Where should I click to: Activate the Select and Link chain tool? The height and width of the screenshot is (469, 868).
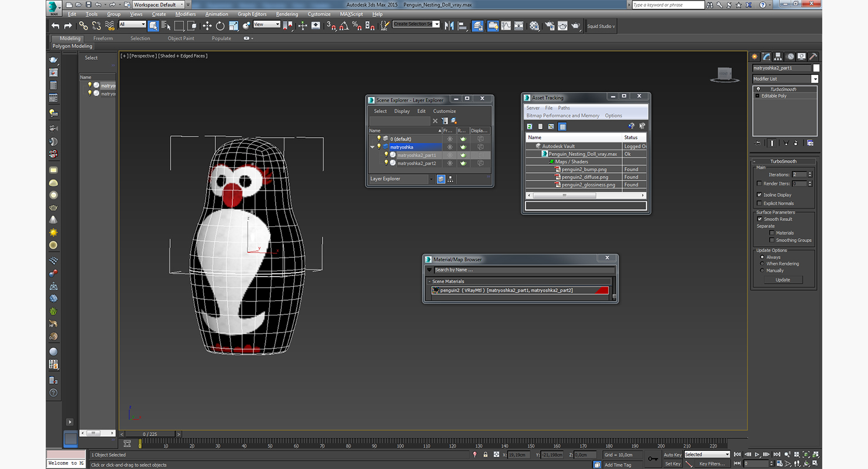click(x=83, y=26)
